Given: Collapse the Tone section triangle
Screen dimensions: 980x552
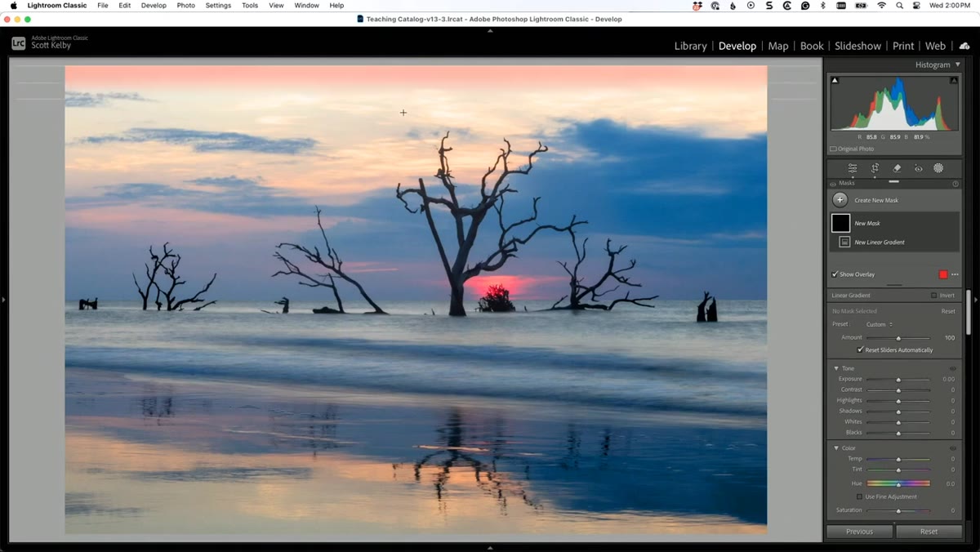Looking at the screenshot, I should 836,368.
